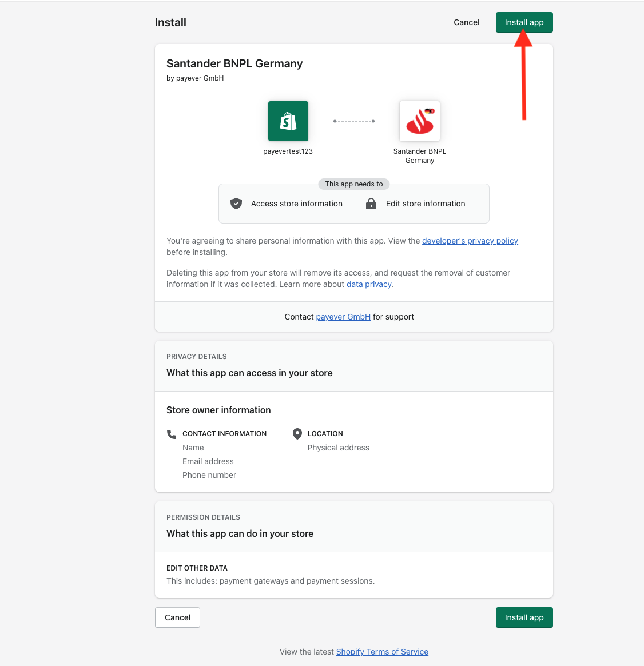
Task: Open the data privacy link
Action: coord(369,284)
